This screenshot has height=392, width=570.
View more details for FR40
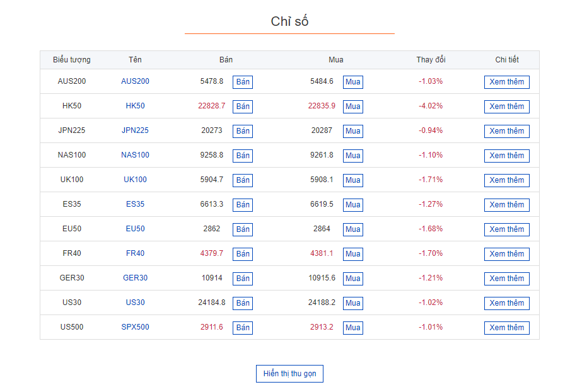[x=506, y=254]
